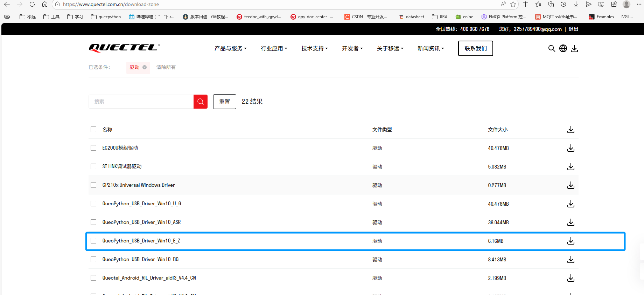Tick the select-all 名称 checkbox

coord(93,129)
